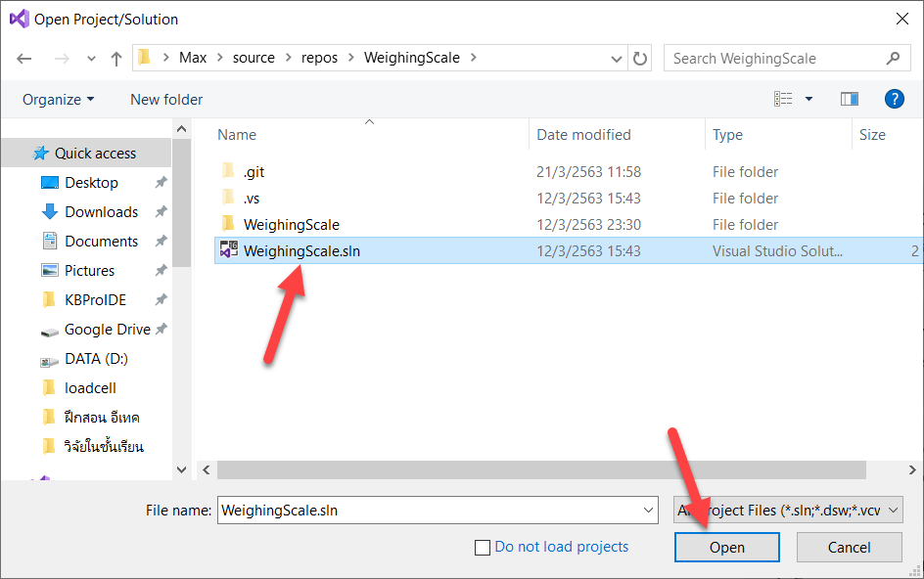The height and width of the screenshot is (579, 924).
Task: Show the preview pane
Action: click(850, 99)
